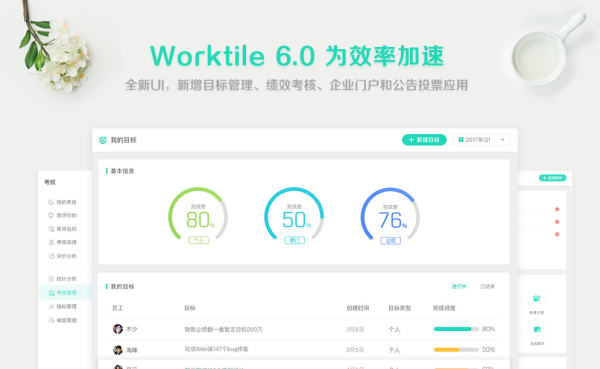The height and width of the screenshot is (369, 600).
Task: Click the 80% green progress bar for 木少
Action: tap(456, 329)
